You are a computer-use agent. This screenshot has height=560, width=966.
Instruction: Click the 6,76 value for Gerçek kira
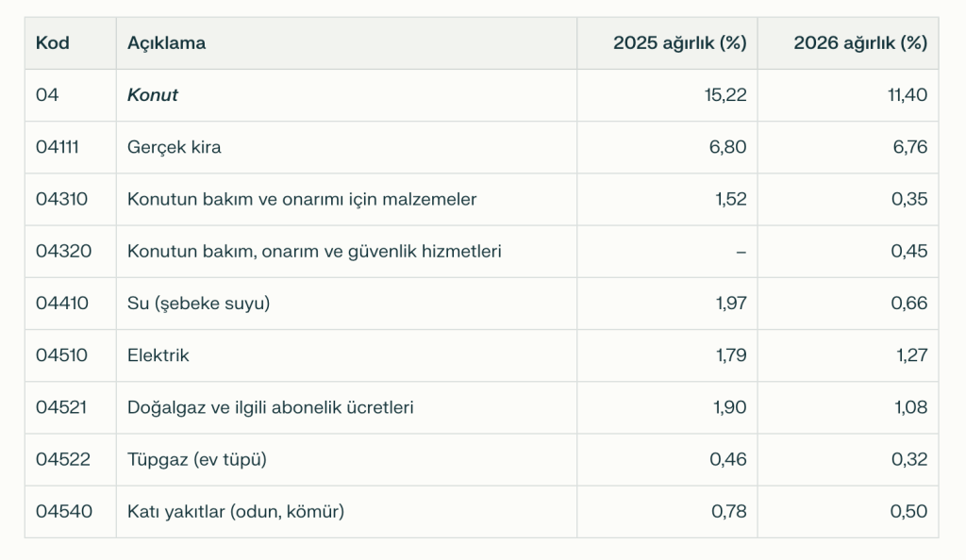pyautogui.click(x=909, y=147)
